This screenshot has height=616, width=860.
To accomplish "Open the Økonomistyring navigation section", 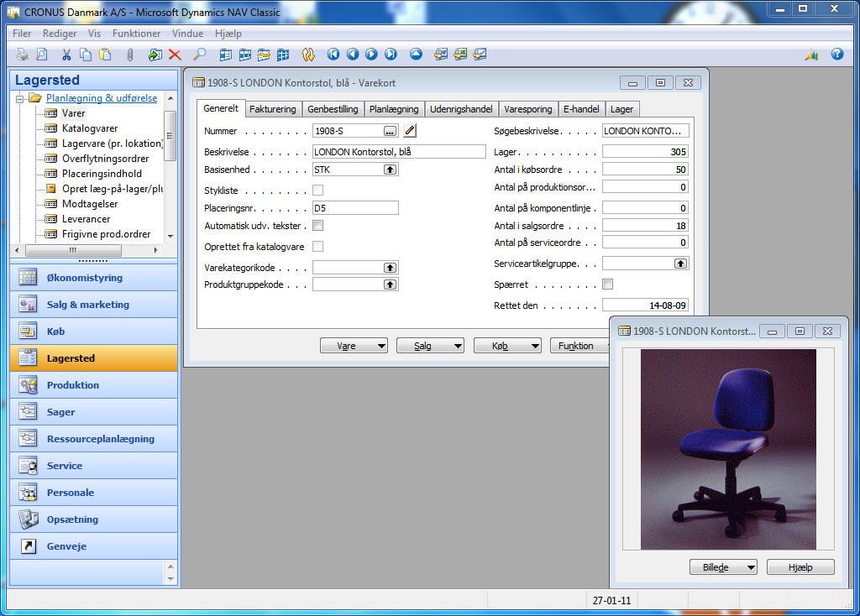I will (94, 278).
